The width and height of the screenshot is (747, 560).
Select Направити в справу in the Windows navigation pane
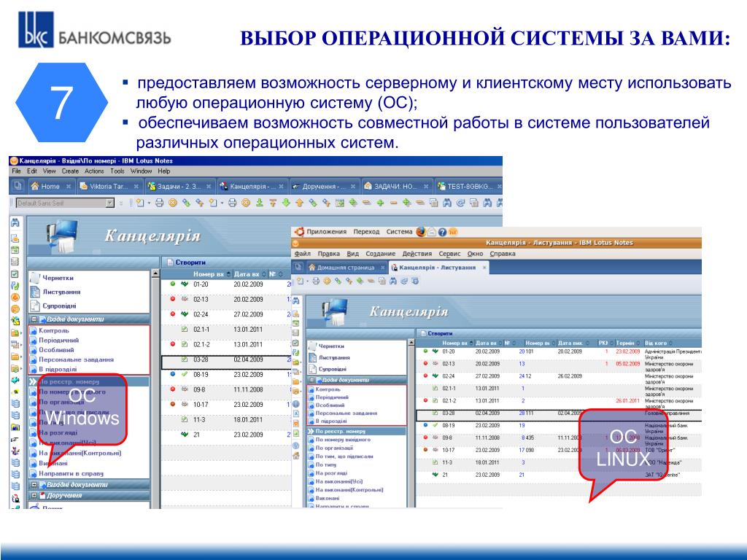71,473
